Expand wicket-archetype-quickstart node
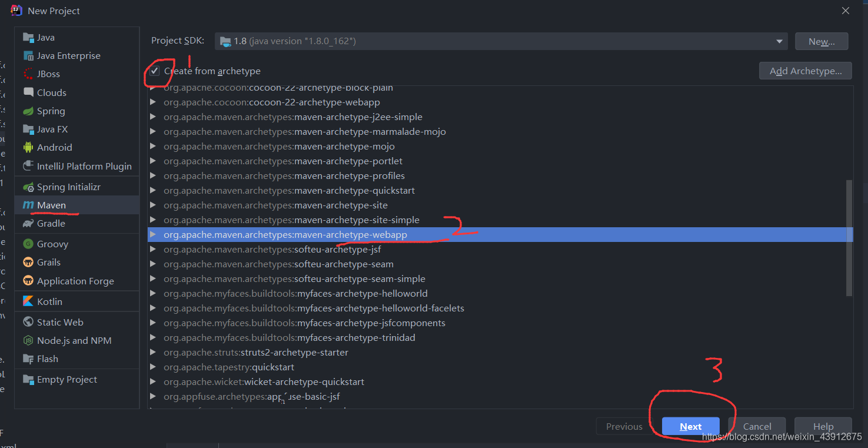This screenshot has height=448, width=868. tap(153, 381)
